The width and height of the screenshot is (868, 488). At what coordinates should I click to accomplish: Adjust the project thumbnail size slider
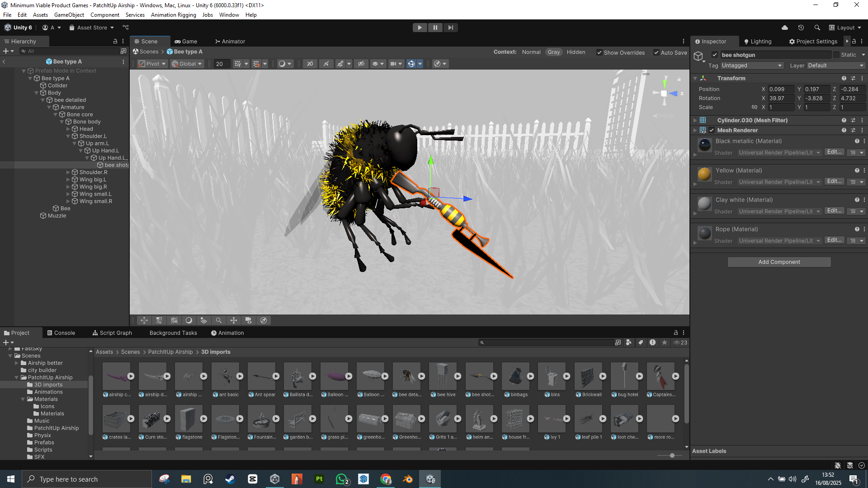click(x=672, y=455)
